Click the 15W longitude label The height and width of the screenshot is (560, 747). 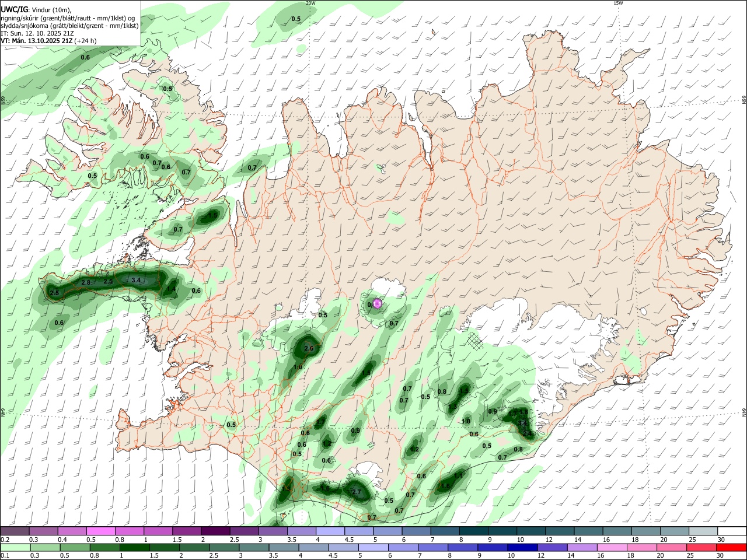(618, 3)
